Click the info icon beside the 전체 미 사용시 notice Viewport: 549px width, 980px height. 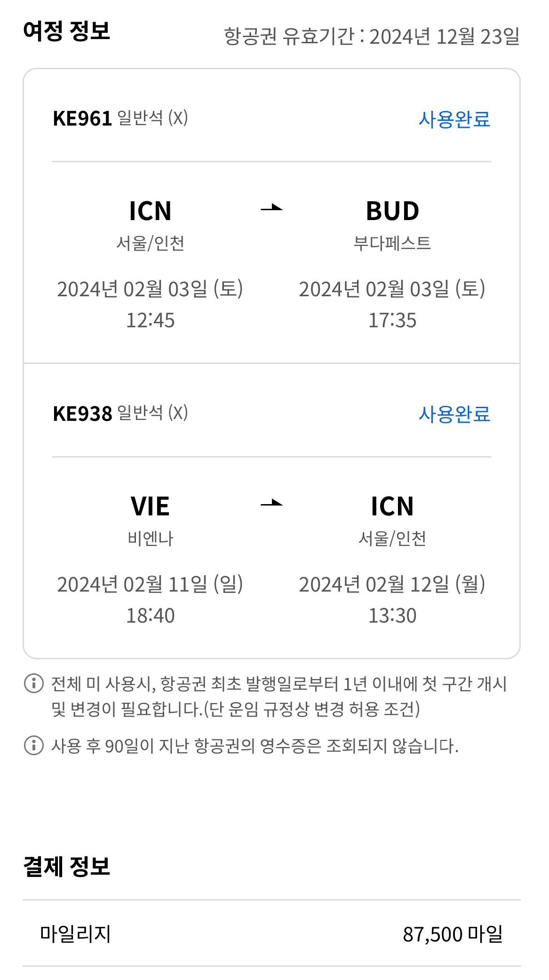point(34,684)
